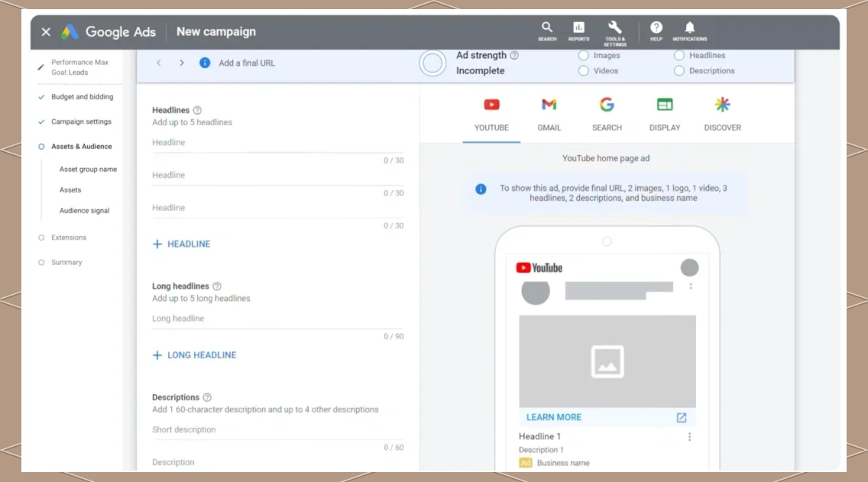This screenshot has height=482, width=868.
Task: Select the Headlines ad strength indicator
Action: tap(679, 55)
